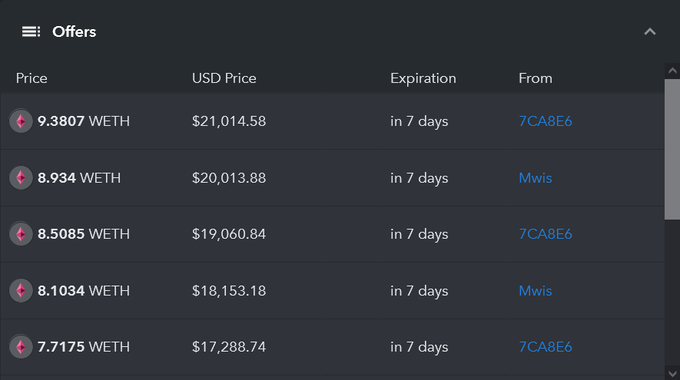Open 7CA8E6 profile on 9.3807 WETH offer
The height and width of the screenshot is (380, 680).
point(546,121)
